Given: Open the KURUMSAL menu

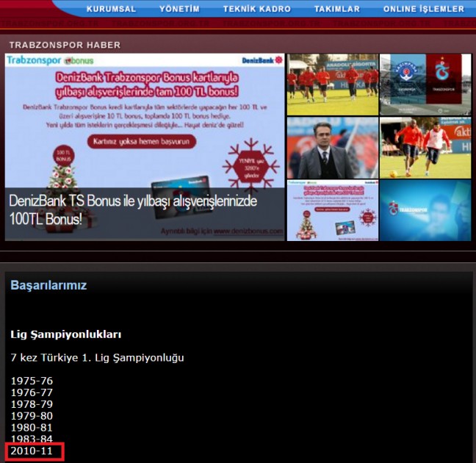Looking at the screenshot, I should tap(111, 10).
